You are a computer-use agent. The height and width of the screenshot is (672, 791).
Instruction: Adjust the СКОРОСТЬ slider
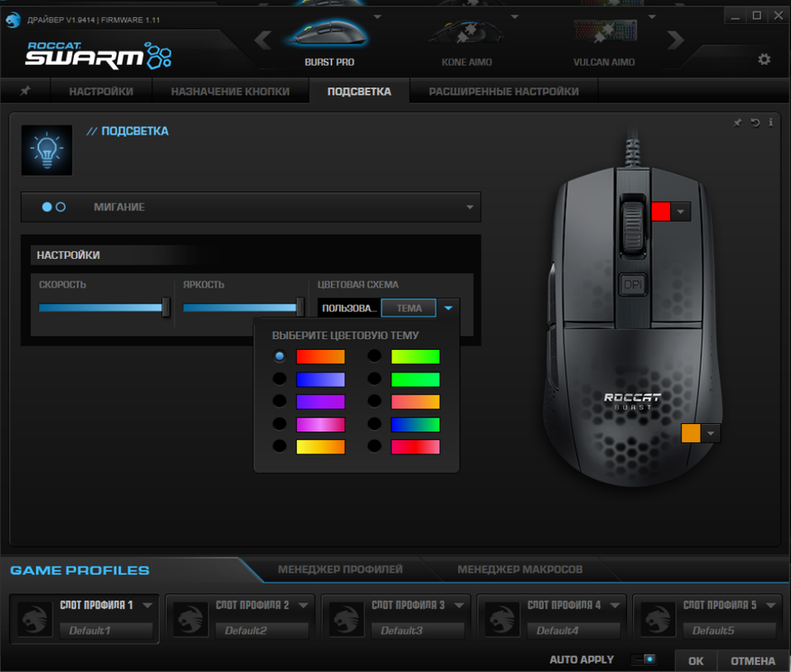(x=105, y=308)
